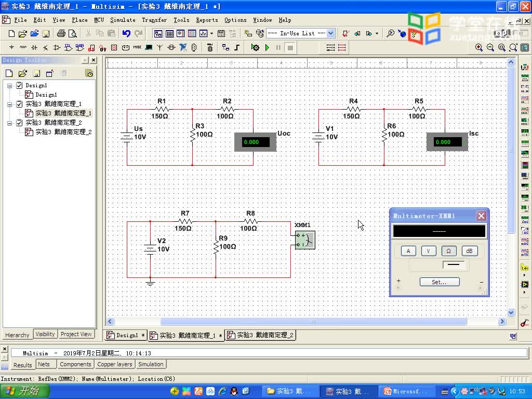Select the DC straight-line mode on multimeter
532x399 pixels.
(x=454, y=264)
